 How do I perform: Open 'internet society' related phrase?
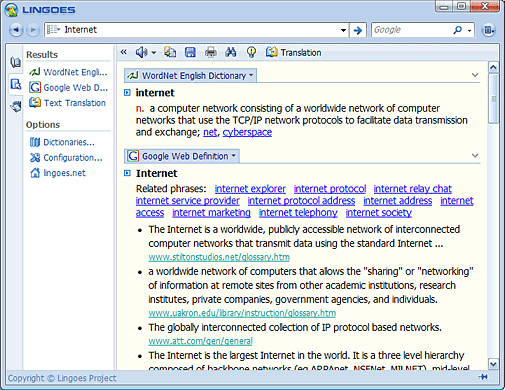point(379,213)
